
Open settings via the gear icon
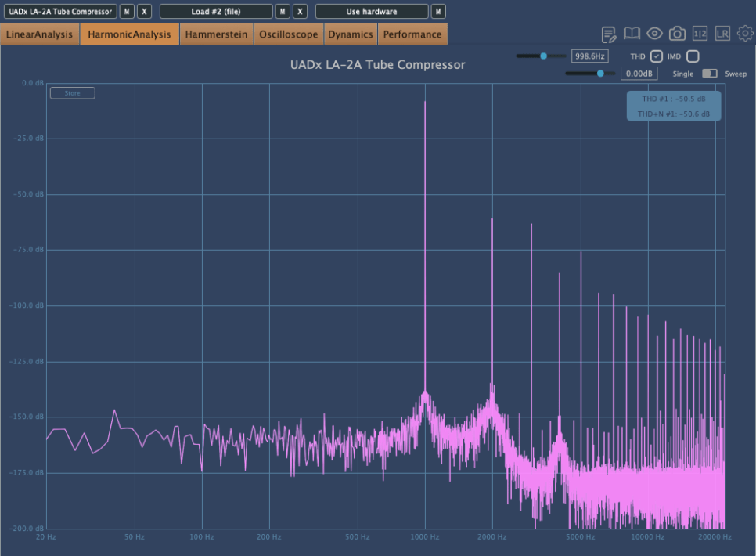745,34
